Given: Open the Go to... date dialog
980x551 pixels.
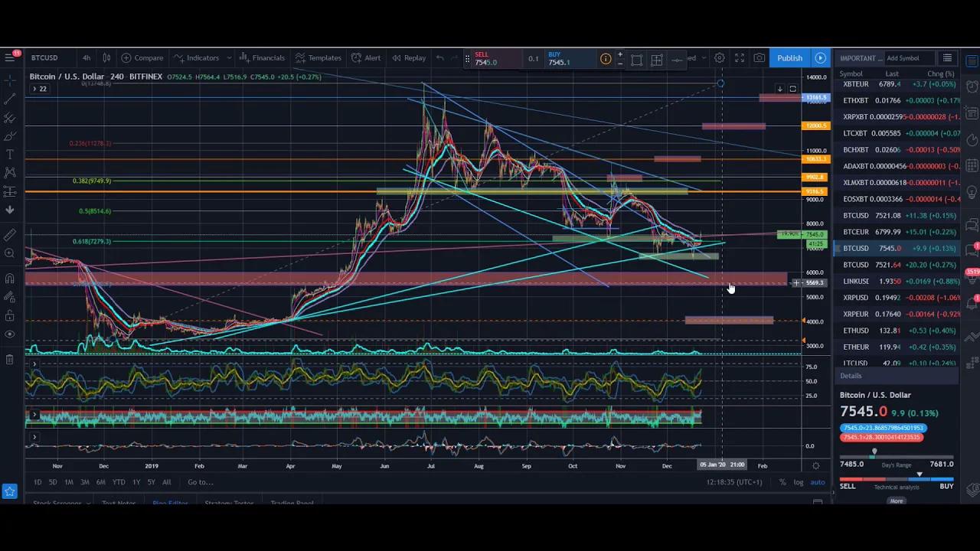Looking at the screenshot, I should (x=200, y=482).
